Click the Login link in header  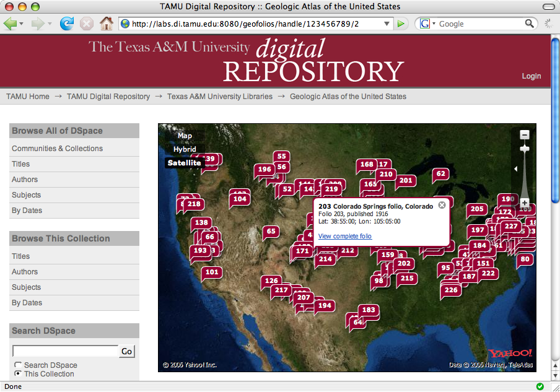531,76
